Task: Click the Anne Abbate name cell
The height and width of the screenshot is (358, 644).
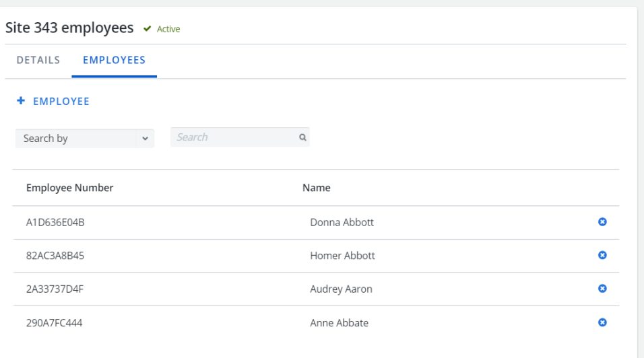Action: (x=340, y=323)
